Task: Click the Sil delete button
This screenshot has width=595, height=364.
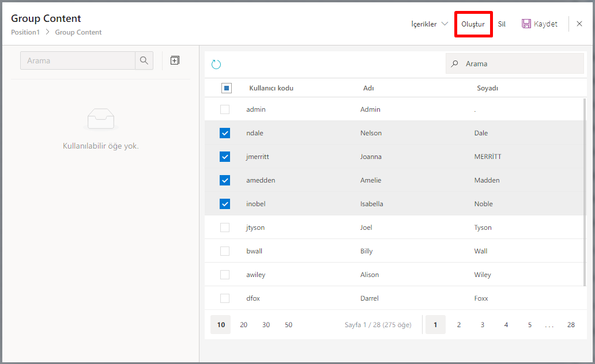Action: pos(502,24)
